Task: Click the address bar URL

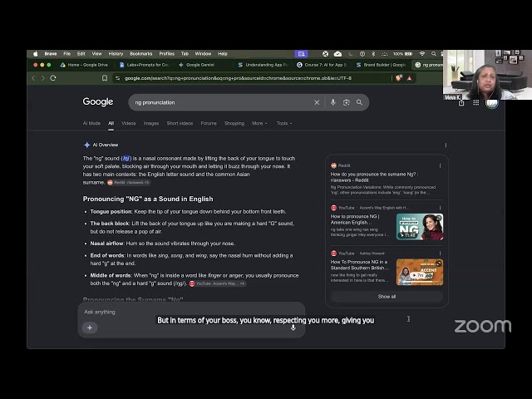Action: pos(239,78)
